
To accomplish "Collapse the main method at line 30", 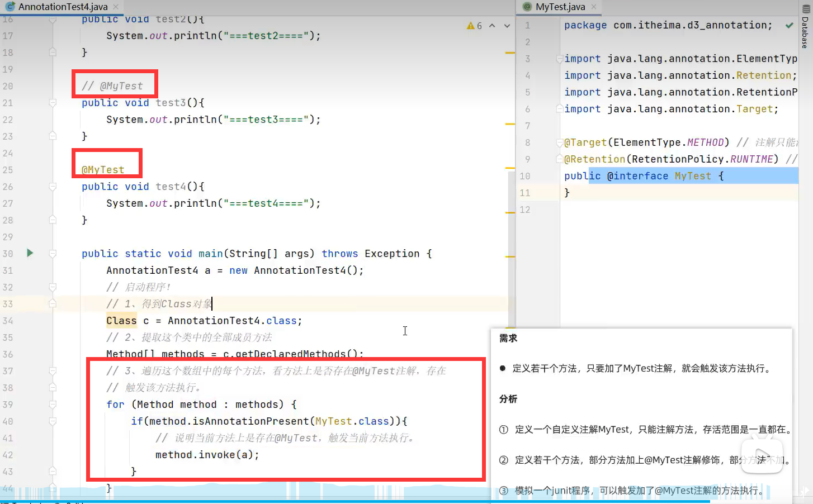I will [x=53, y=254].
